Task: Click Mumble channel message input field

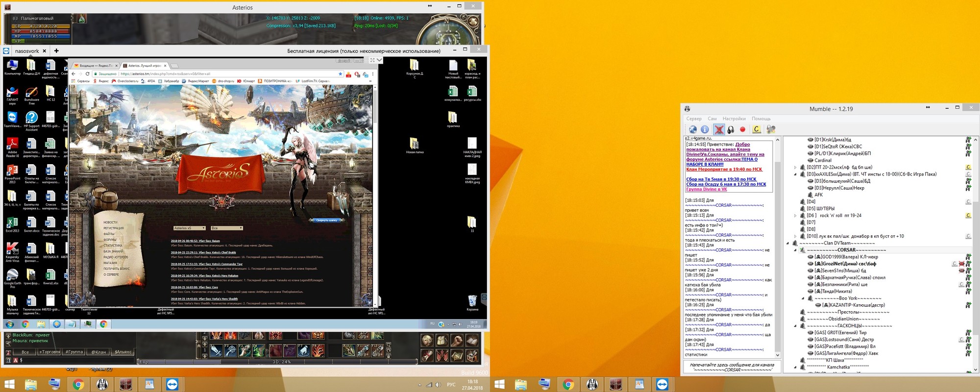Action: [732, 367]
